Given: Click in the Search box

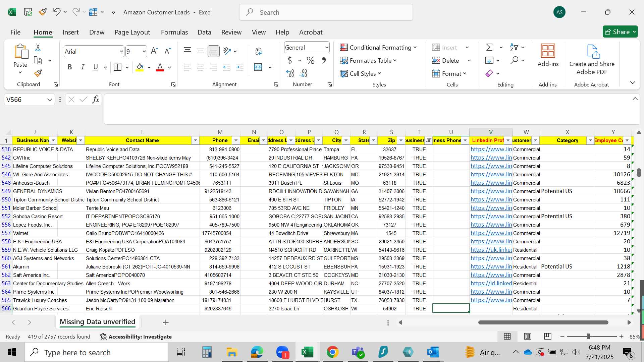Looking at the screenshot, I should 326,12.
